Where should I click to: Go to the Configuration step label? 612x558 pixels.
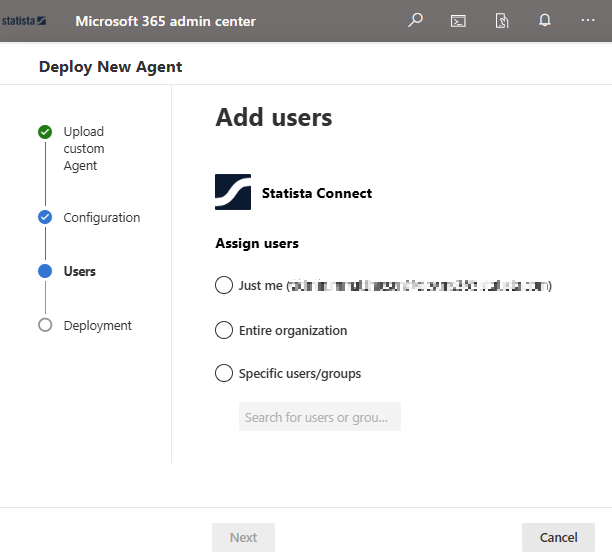coord(102,217)
